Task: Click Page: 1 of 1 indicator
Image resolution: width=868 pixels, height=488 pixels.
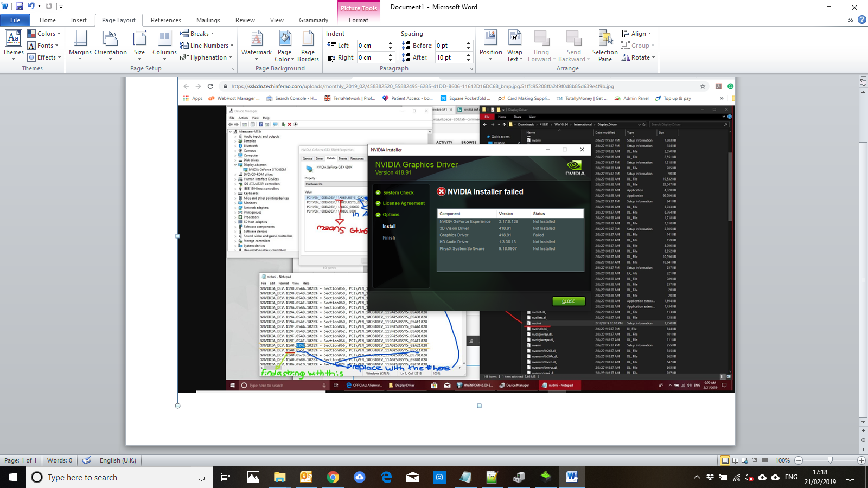Action: (x=21, y=460)
